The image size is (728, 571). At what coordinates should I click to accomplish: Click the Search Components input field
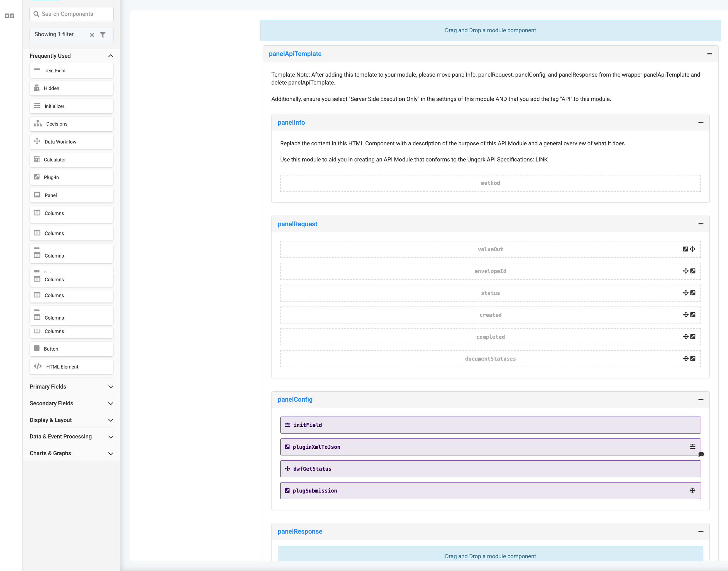(71, 14)
